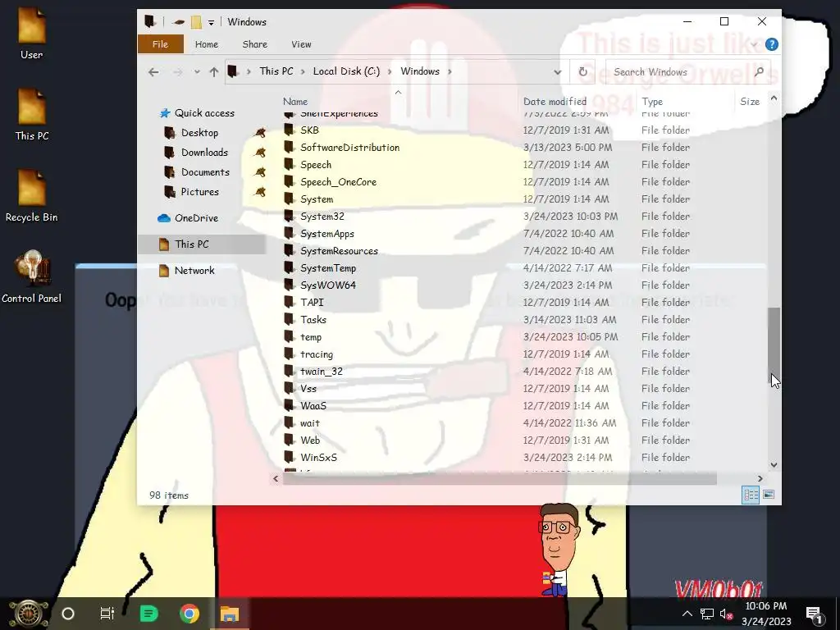Select the System32 folder

point(322,217)
